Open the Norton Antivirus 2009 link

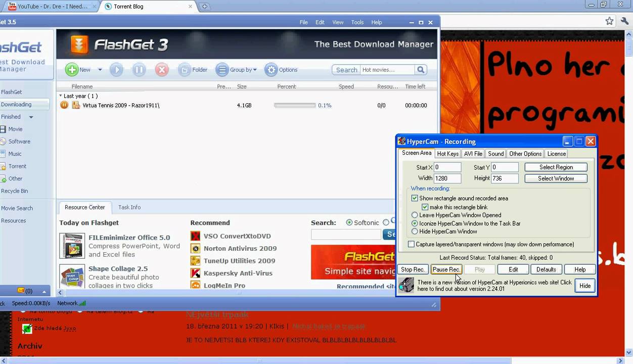(x=240, y=248)
